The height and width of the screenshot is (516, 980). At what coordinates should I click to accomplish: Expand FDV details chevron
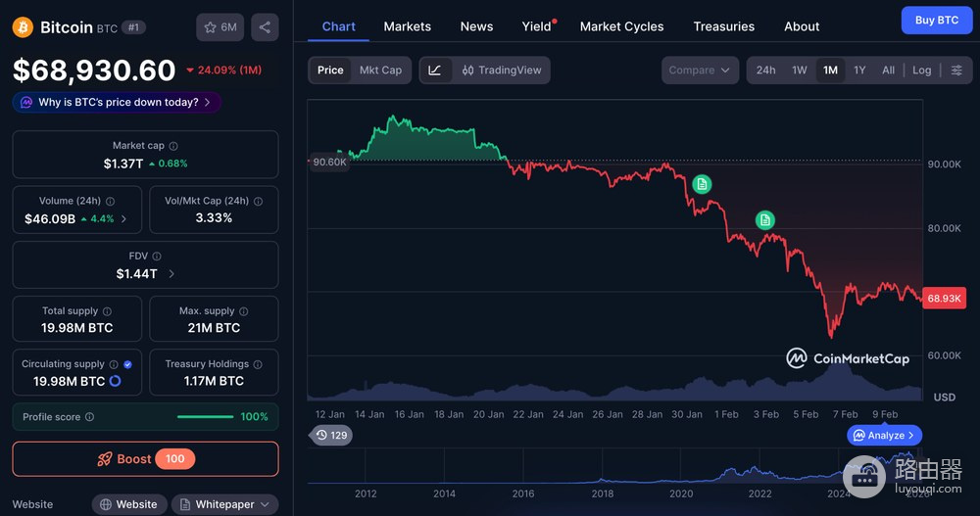click(171, 273)
